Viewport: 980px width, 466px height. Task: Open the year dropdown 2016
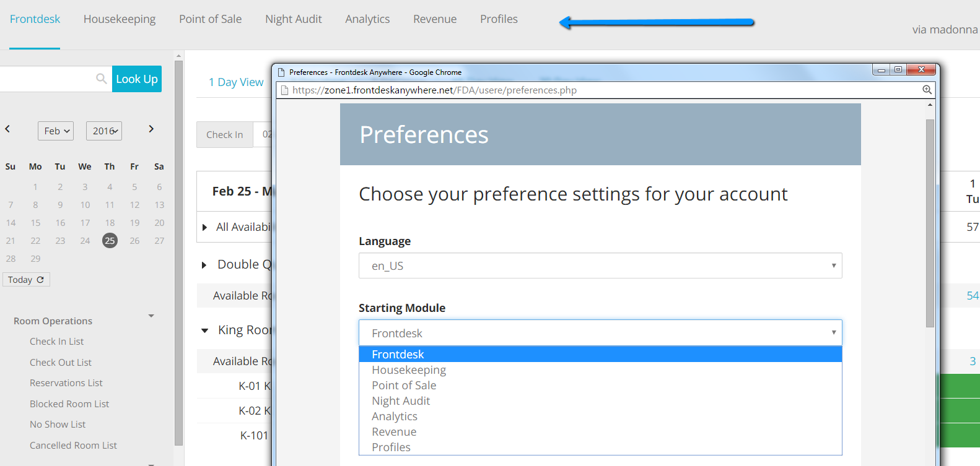(104, 131)
